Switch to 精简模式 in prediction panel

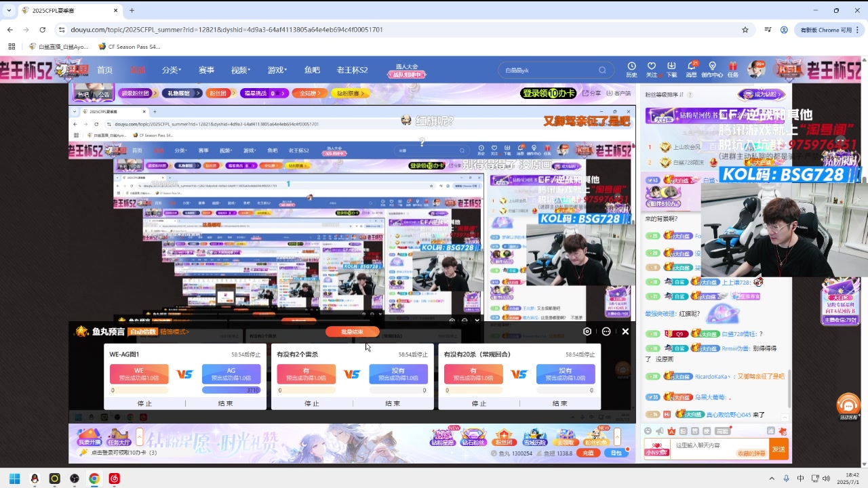(174, 331)
